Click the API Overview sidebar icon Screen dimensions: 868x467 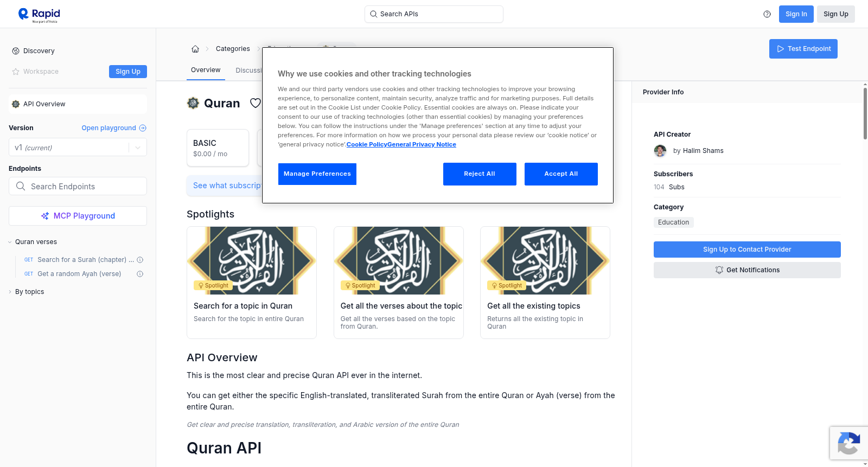16,104
